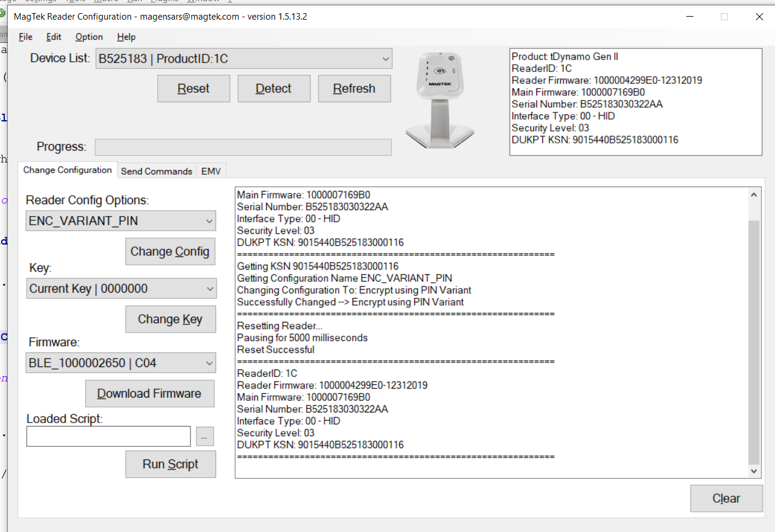The width and height of the screenshot is (775, 532).
Task: Expand the Key selection dropdown
Action: (121, 289)
